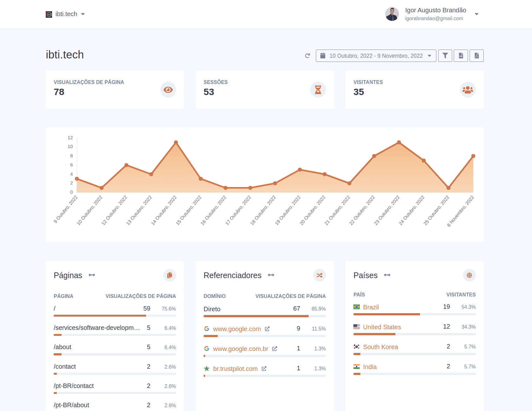Viewport: 532px width, 411px height.
Task: Expand the date range picker
Action: click(x=375, y=56)
